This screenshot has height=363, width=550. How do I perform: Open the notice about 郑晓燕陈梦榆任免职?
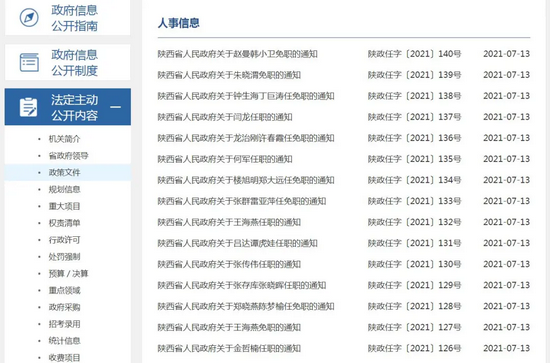246,307
